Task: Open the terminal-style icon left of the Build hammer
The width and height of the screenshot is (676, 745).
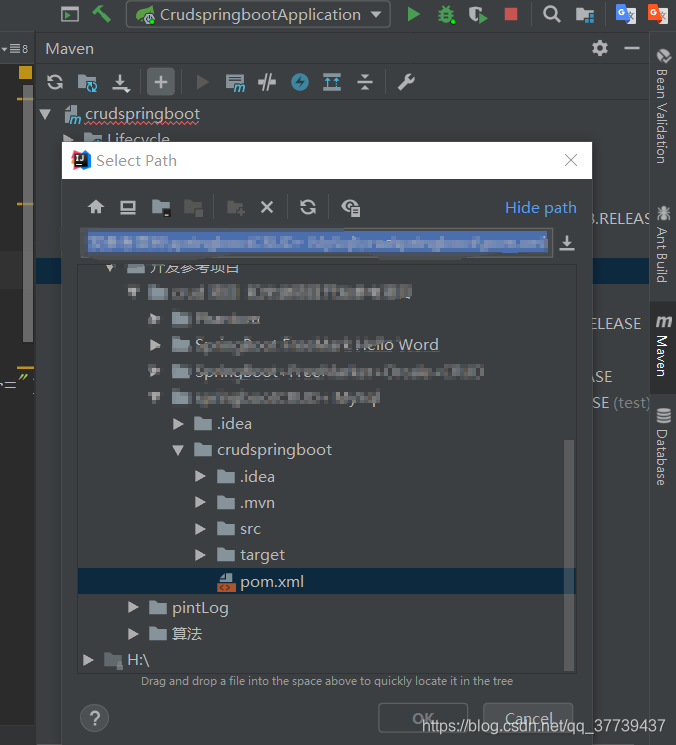Action: click(x=70, y=15)
